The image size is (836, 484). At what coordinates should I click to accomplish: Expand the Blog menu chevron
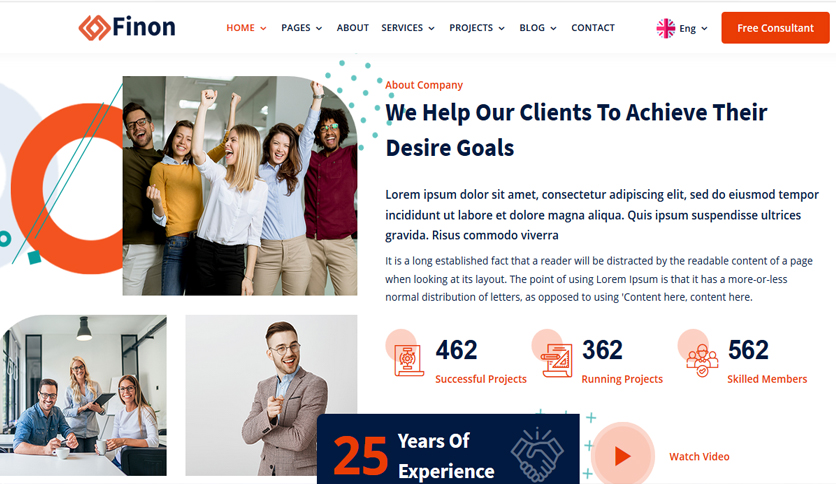(553, 28)
